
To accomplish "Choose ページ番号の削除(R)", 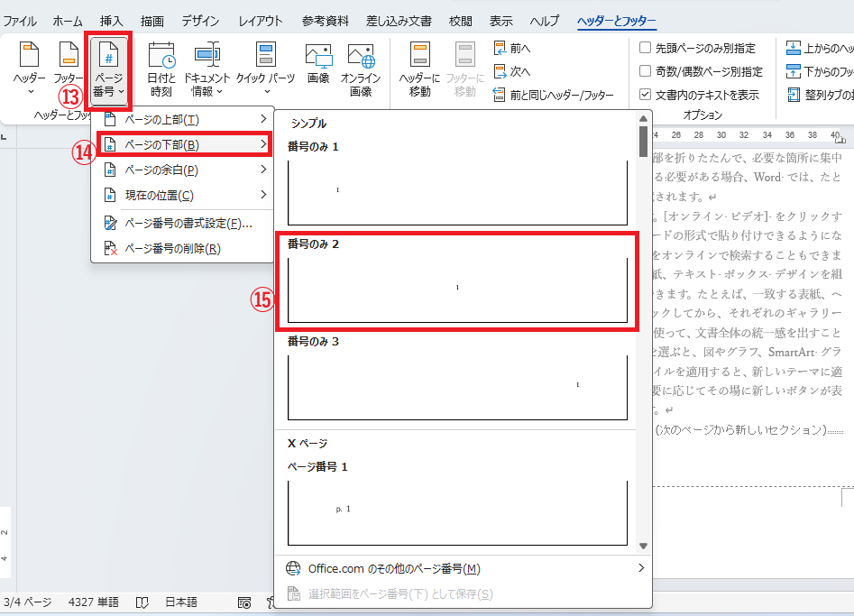I will coord(184,248).
